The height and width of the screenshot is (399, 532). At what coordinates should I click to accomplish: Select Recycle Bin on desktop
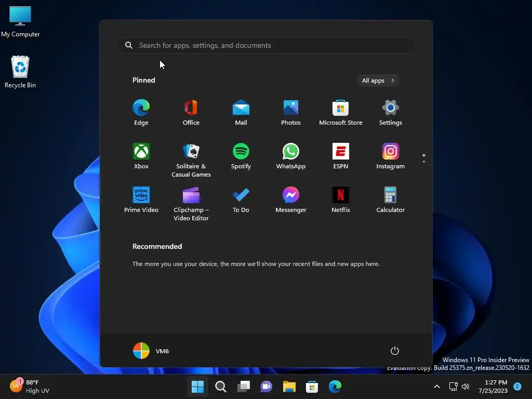(x=20, y=72)
